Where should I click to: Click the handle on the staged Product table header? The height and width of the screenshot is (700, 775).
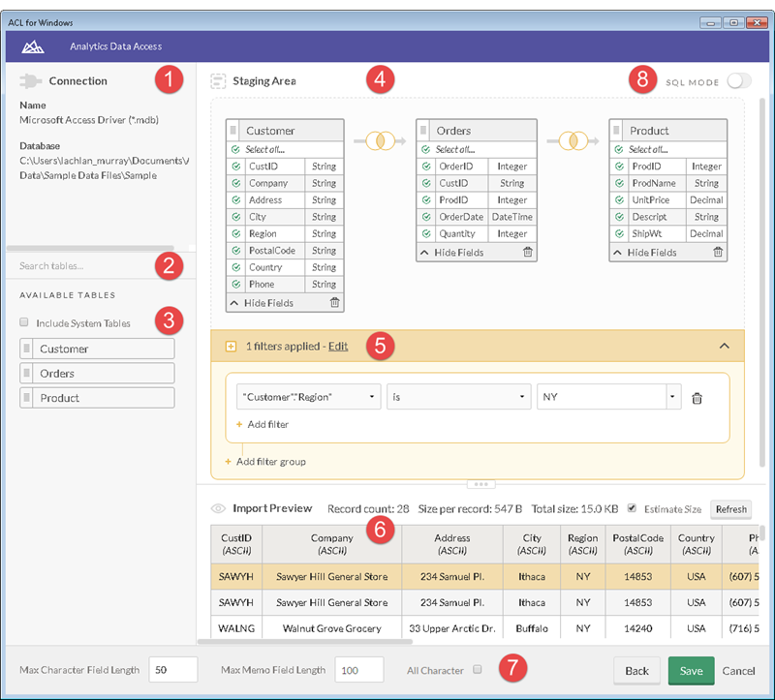616,131
